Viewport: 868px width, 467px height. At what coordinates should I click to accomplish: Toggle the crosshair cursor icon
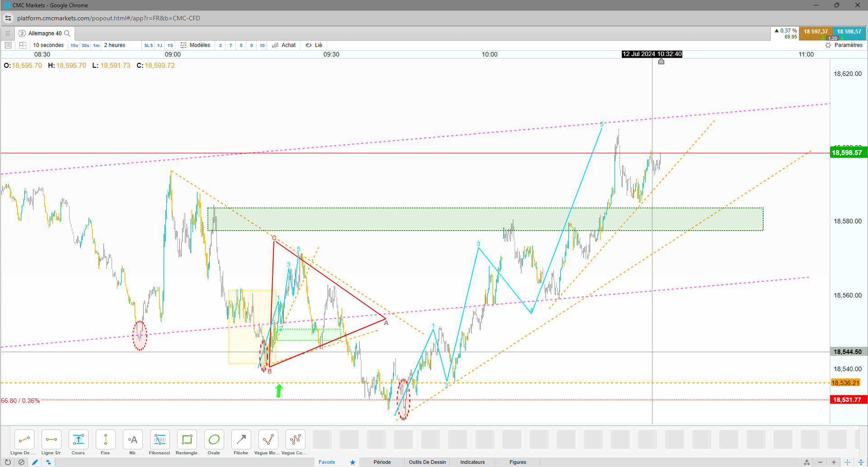847,462
